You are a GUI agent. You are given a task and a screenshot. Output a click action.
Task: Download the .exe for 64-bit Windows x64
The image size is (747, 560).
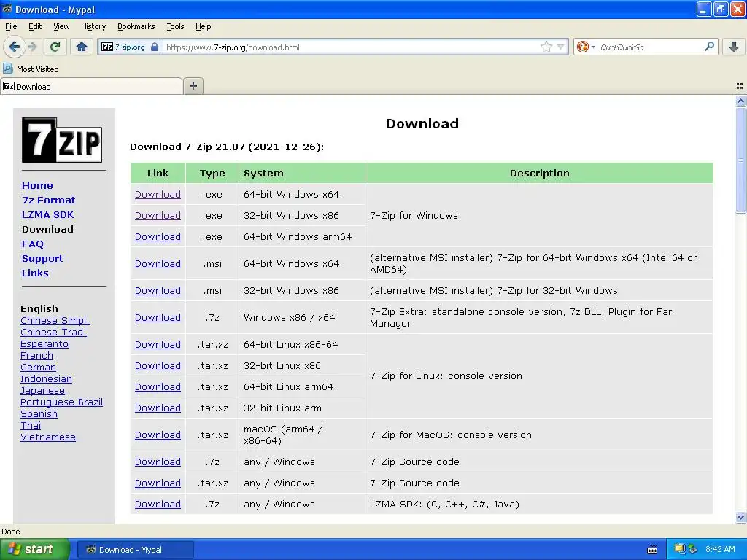click(158, 194)
